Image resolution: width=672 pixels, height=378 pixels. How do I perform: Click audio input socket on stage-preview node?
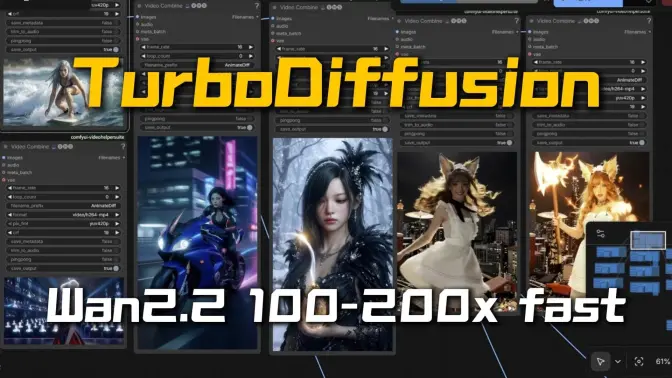click(4, 165)
